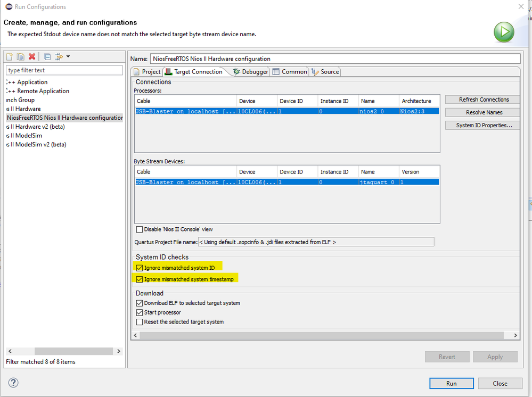Select Nios II Hardware tree item
Viewport: 532px width, 397px height.
(23, 109)
